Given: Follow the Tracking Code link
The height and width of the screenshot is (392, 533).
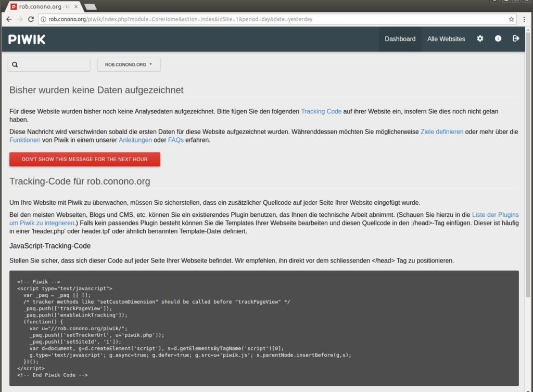Looking at the screenshot, I should (x=321, y=111).
